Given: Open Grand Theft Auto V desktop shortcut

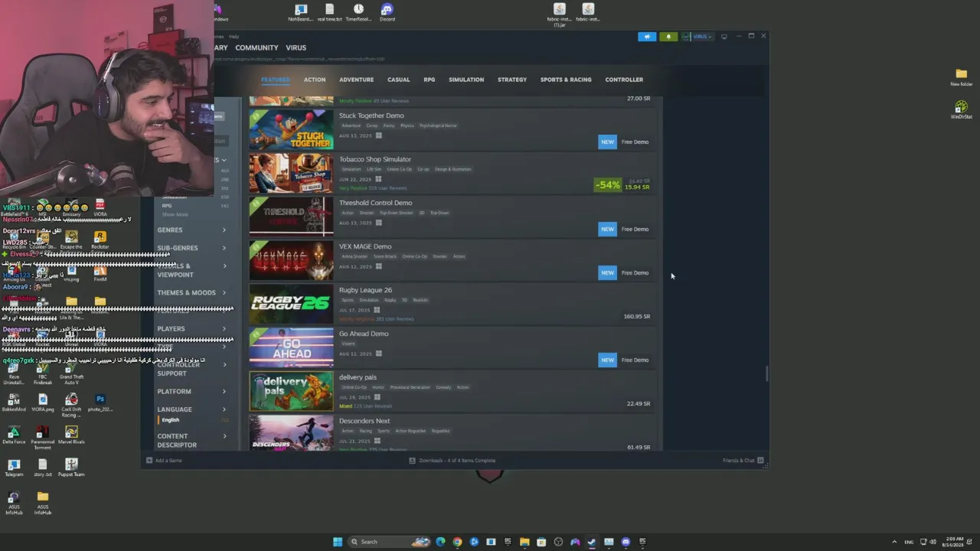Looking at the screenshot, I should click(71, 373).
